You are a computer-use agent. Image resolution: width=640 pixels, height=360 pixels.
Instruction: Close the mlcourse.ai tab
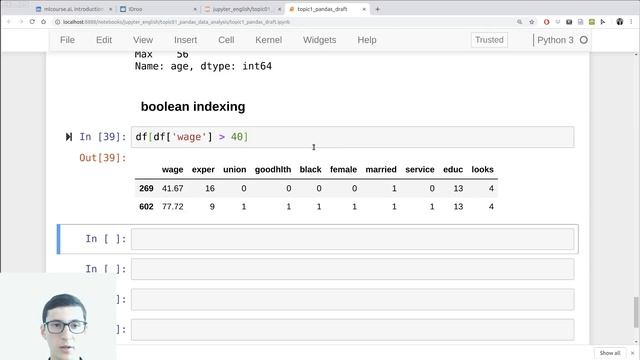point(110,9)
